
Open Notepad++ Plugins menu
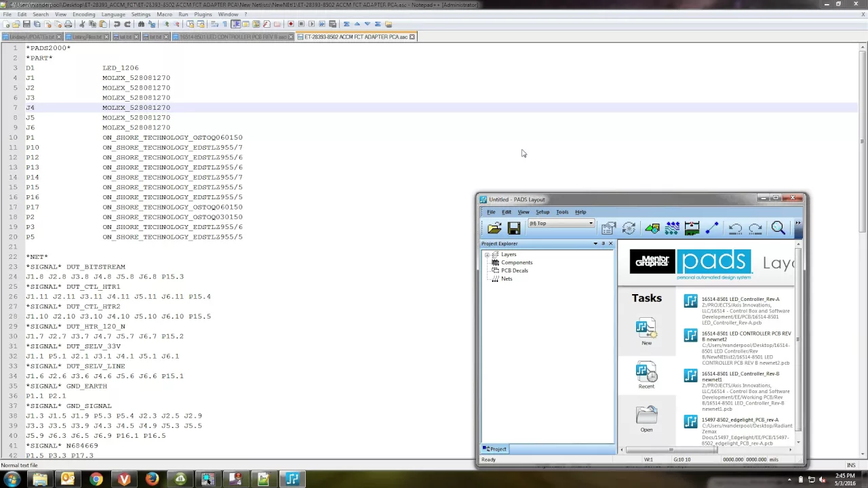point(203,14)
